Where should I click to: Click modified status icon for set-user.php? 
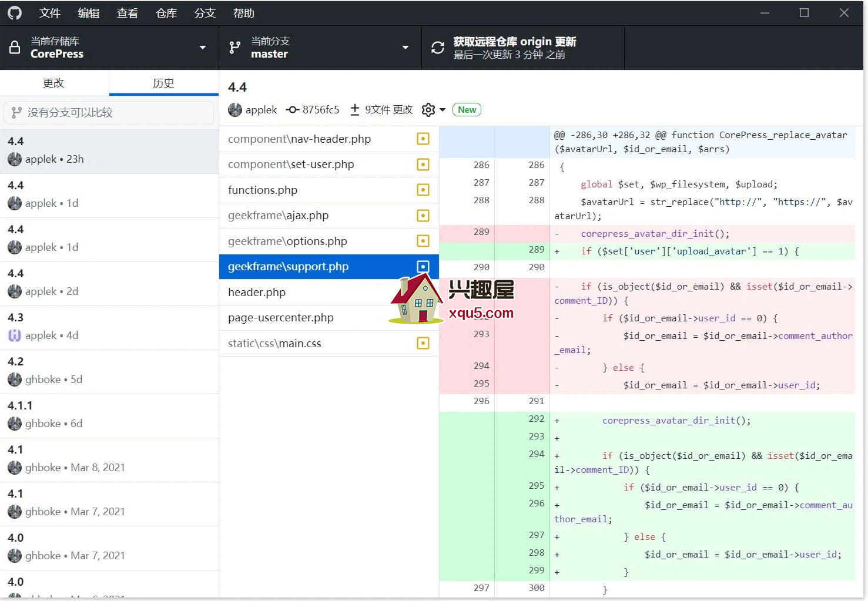pos(423,164)
